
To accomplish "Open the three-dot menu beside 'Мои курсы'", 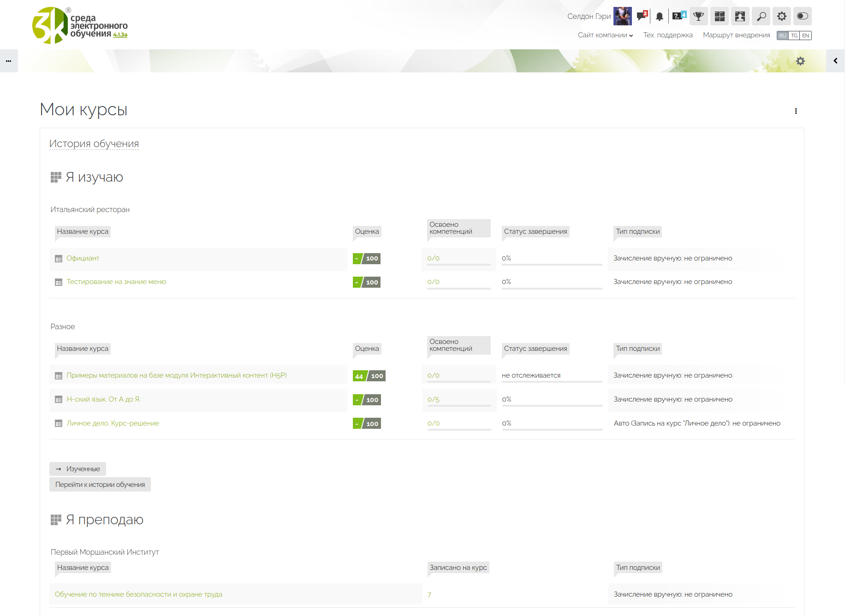I will (x=796, y=111).
